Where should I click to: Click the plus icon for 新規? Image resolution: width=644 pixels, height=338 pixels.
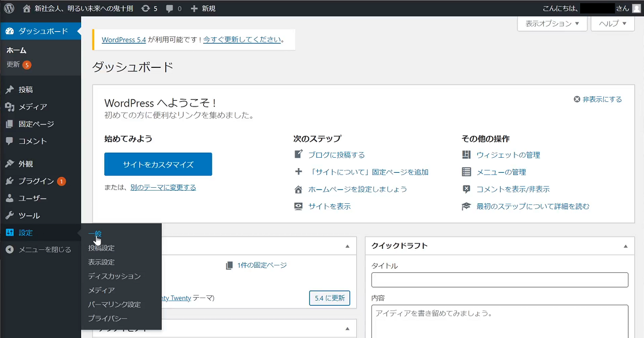195,8
